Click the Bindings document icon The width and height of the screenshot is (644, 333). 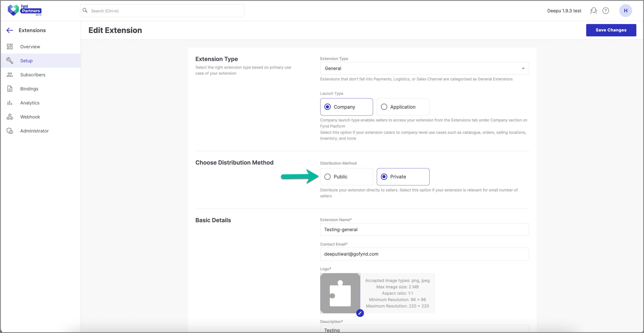tap(10, 89)
